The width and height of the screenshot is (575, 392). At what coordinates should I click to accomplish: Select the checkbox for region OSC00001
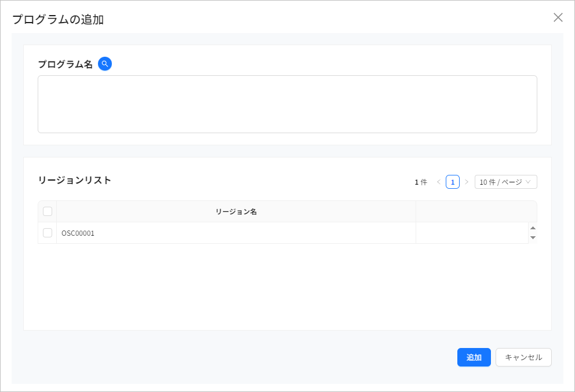(x=47, y=233)
